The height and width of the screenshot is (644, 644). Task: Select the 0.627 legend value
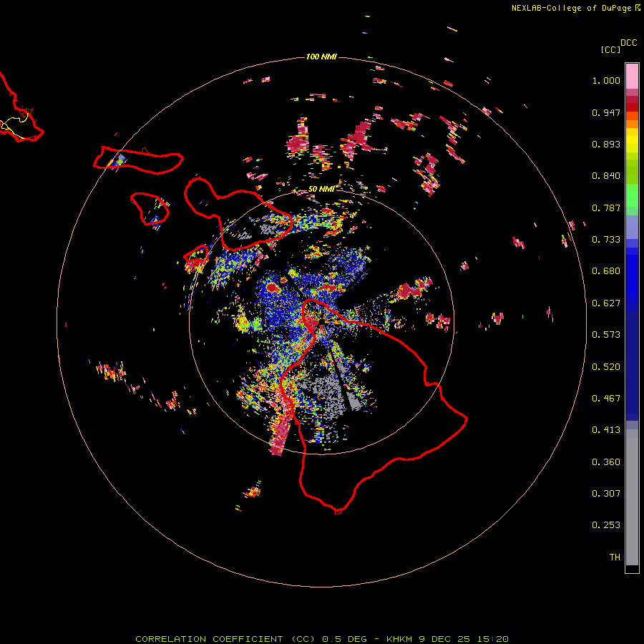coord(606,303)
